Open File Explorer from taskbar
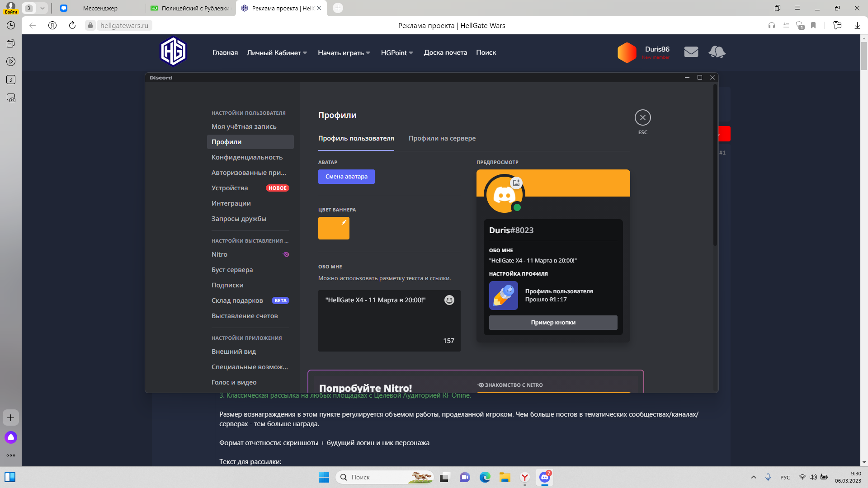868x488 pixels. click(505, 477)
